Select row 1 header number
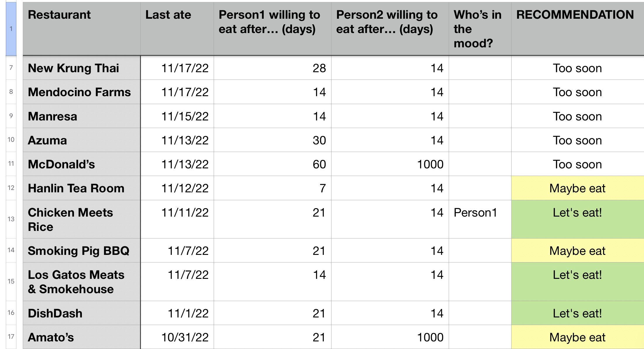The height and width of the screenshot is (349, 644). 11,29
